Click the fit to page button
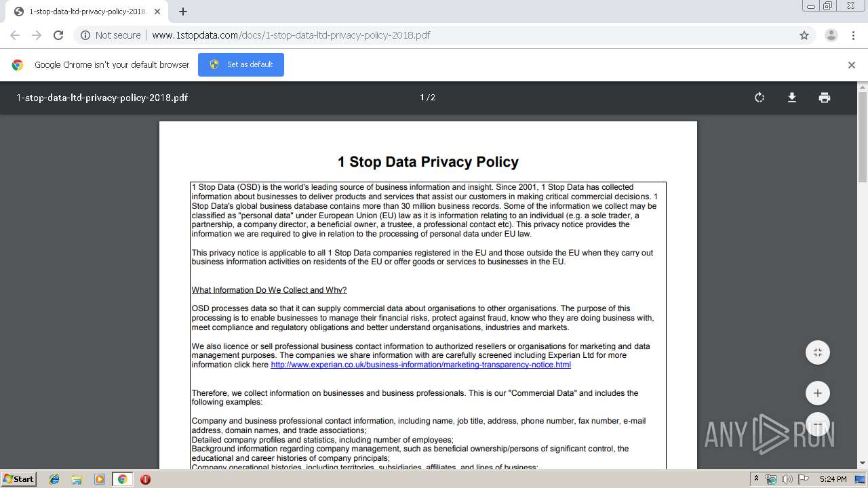 (818, 352)
